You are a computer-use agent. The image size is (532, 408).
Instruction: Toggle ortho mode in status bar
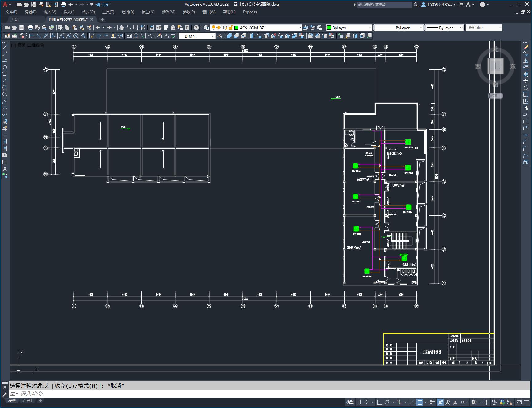click(x=380, y=402)
